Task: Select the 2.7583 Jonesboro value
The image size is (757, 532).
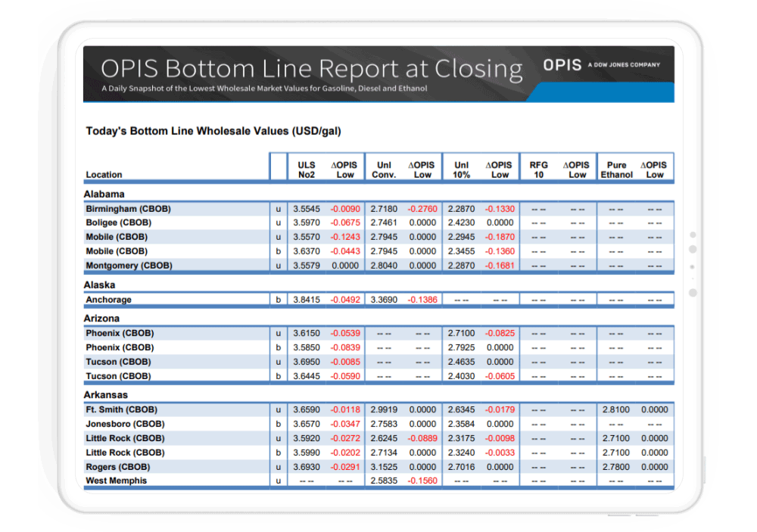Action: (384, 424)
